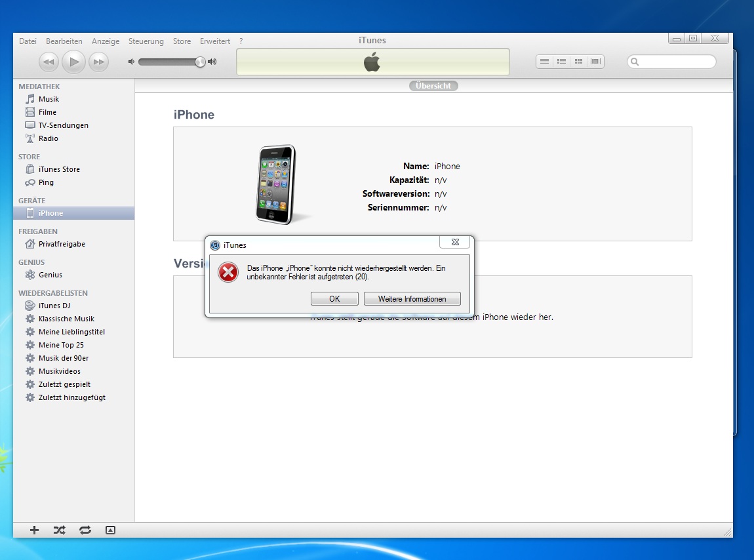754x560 pixels.
Task: Click the volume slider knob
Action: tap(200, 62)
